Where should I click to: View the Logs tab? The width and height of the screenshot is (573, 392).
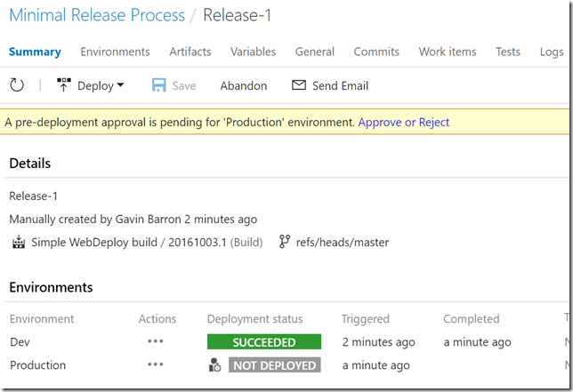(x=552, y=52)
